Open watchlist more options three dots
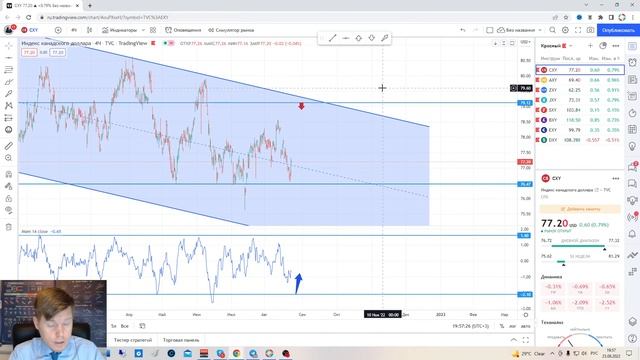This screenshot has width=640, height=360. click(616, 46)
